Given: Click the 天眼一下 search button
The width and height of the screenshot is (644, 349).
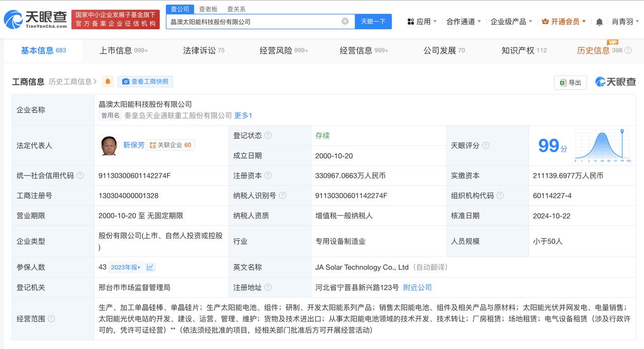Looking at the screenshot, I should (x=373, y=21).
